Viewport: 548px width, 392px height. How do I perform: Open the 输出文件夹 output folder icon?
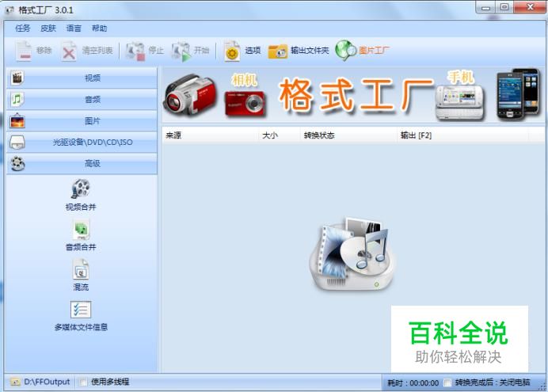pos(277,51)
